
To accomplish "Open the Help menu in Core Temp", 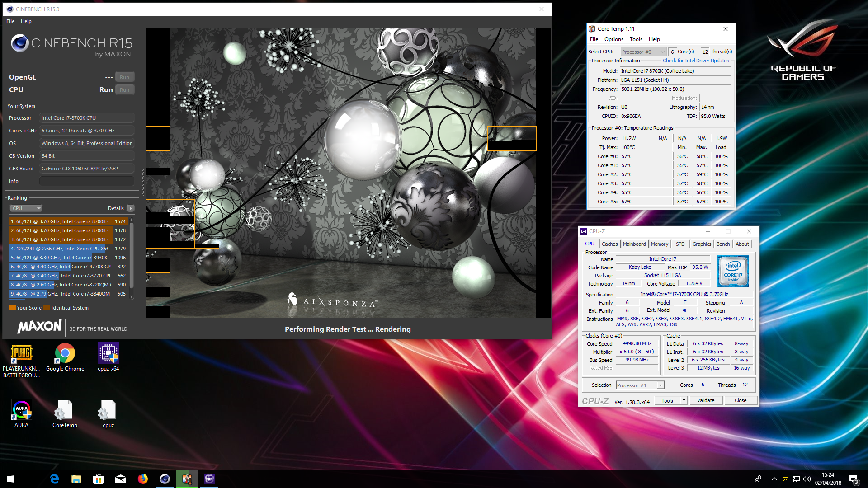I will click(x=654, y=39).
